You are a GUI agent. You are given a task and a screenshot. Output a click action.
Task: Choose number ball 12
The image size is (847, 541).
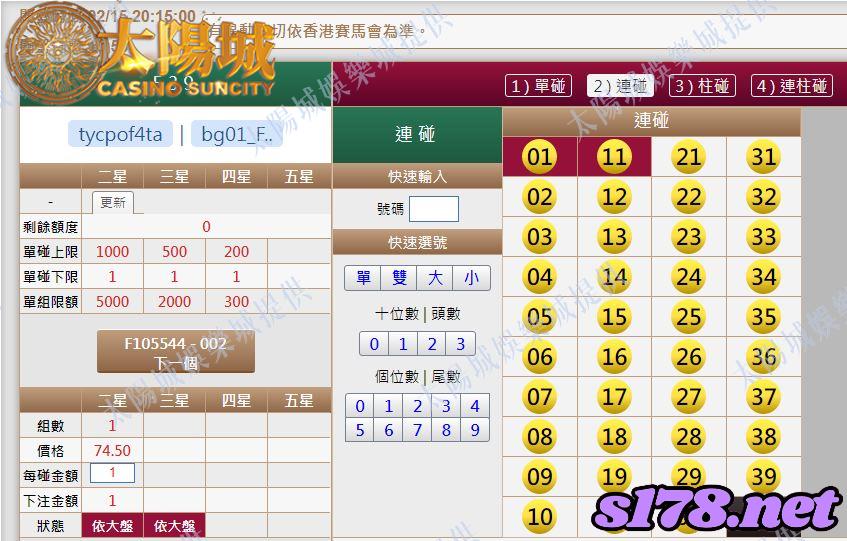click(614, 197)
